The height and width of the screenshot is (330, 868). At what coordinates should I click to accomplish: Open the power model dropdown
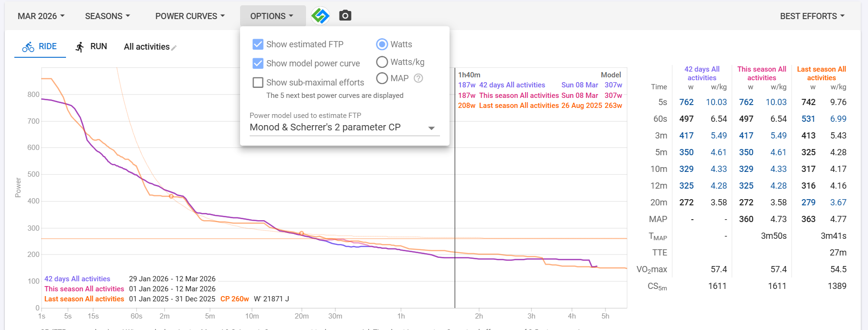pos(344,128)
